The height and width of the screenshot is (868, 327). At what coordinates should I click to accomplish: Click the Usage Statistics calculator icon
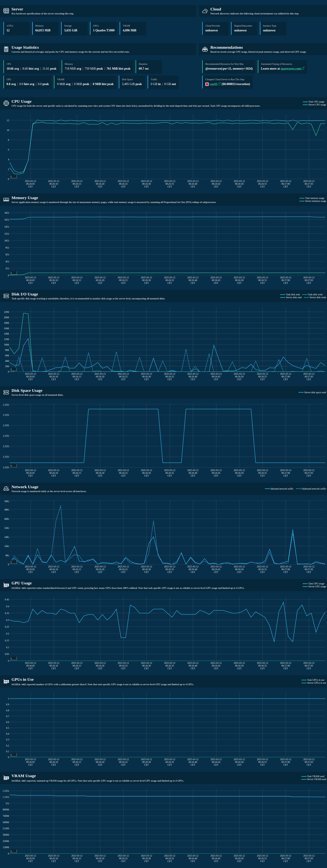[6, 49]
